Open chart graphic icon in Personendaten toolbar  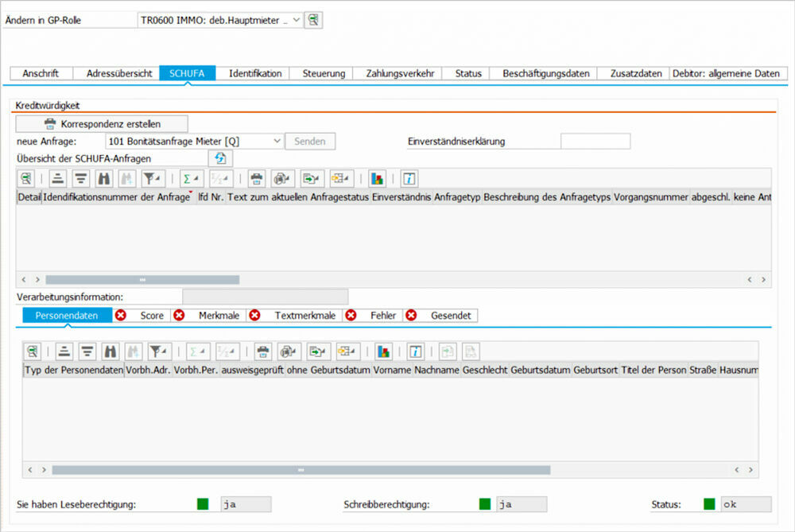coord(384,351)
